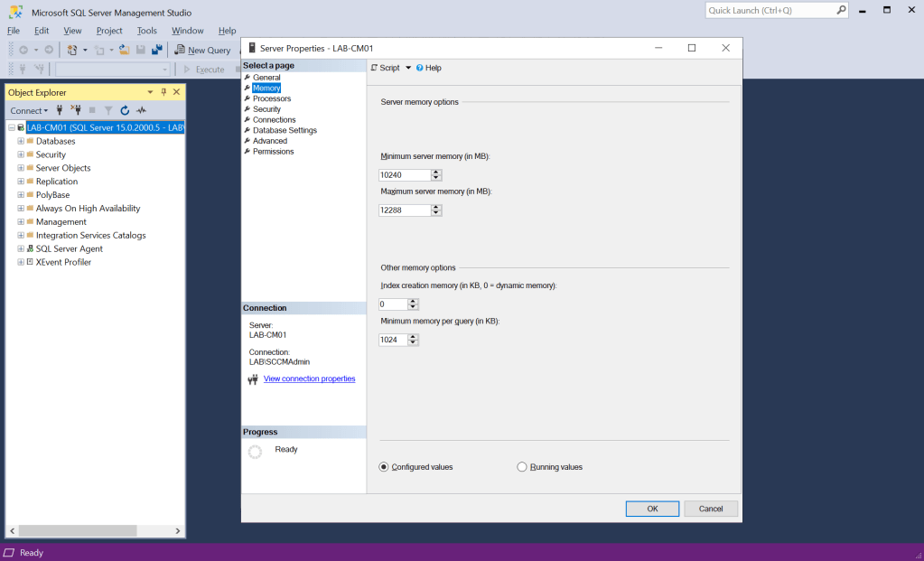
Task: Click OK to apply server properties
Action: [x=652, y=509]
